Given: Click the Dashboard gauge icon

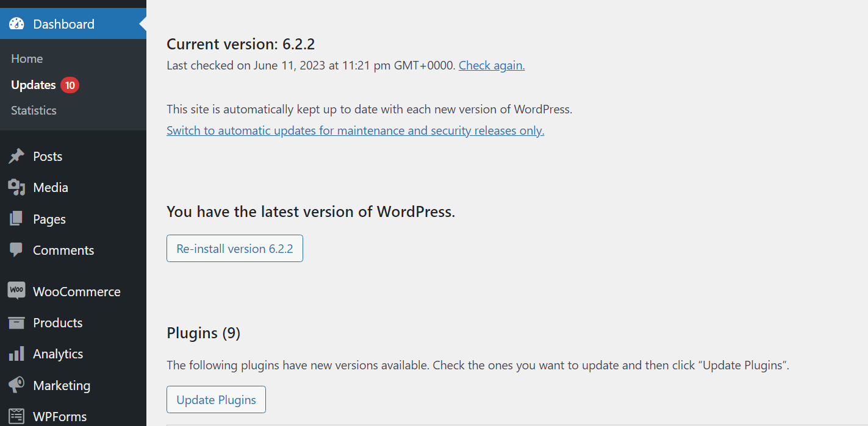Looking at the screenshot, I should coord(16,24).
